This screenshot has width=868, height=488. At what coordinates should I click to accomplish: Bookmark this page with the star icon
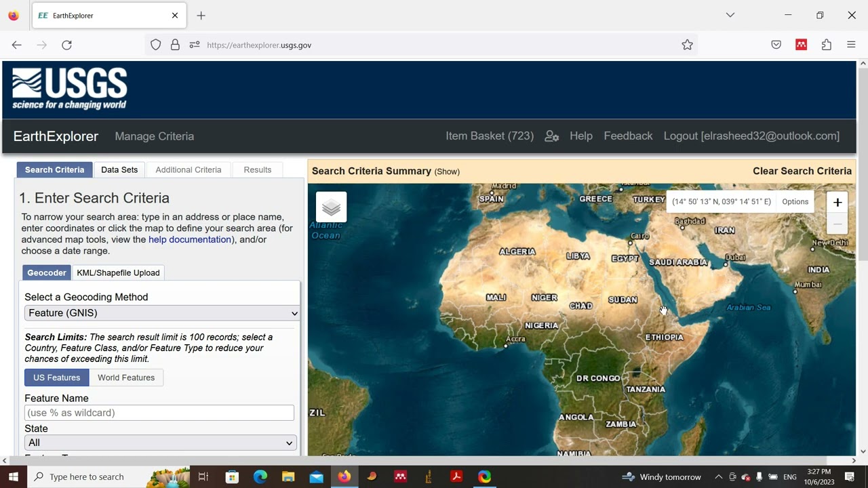click(687, 45)
